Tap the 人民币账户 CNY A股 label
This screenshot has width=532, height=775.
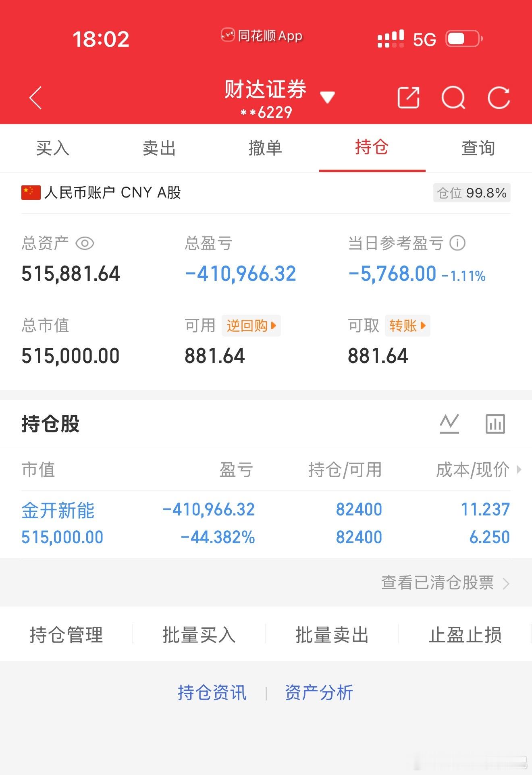point(112,193)
